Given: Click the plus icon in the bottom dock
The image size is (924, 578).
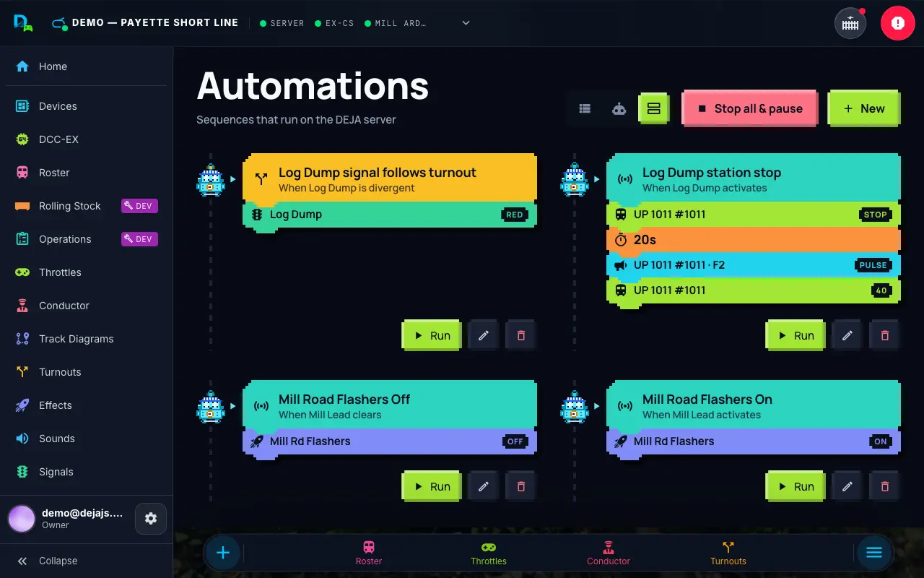Looking at the screenshot, I should (x=223, y=553).
